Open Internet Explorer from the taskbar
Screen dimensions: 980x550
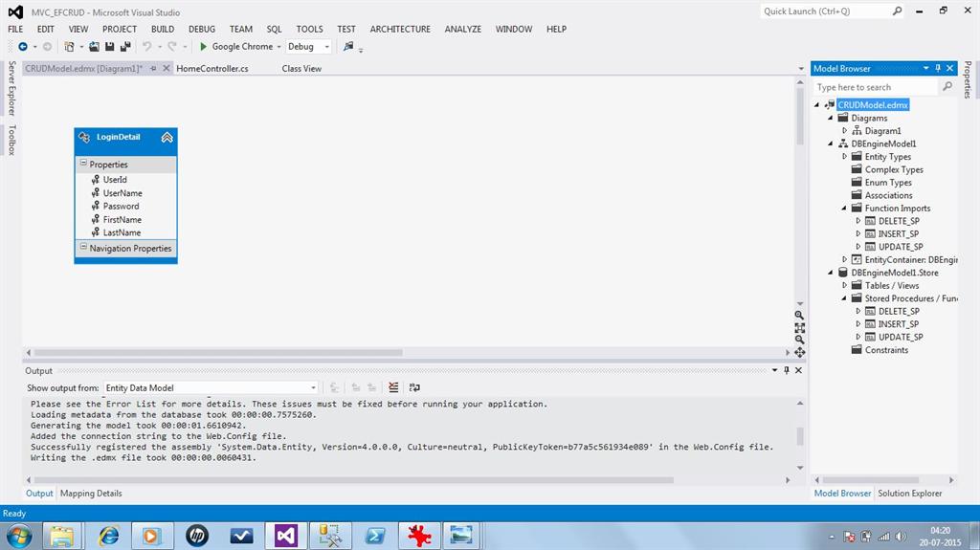click(109, 536)
